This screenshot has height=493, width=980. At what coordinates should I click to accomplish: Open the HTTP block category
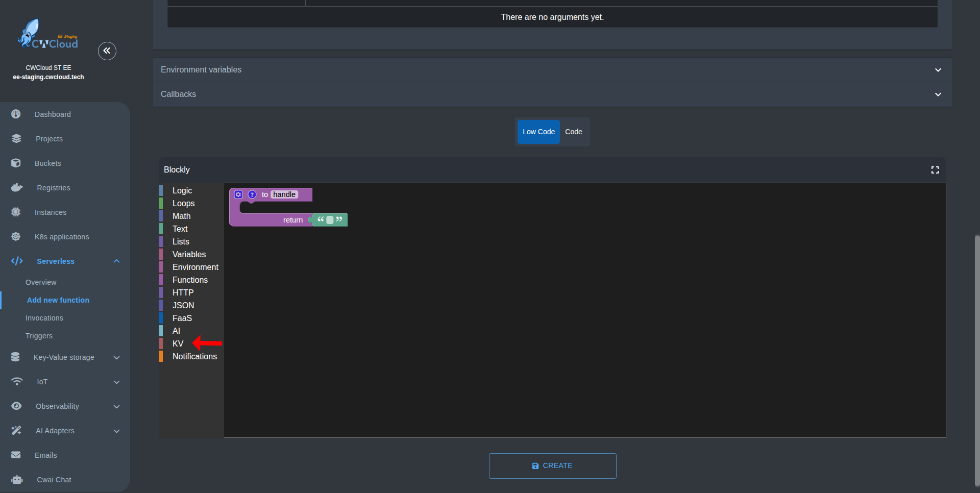coord(191,292)
